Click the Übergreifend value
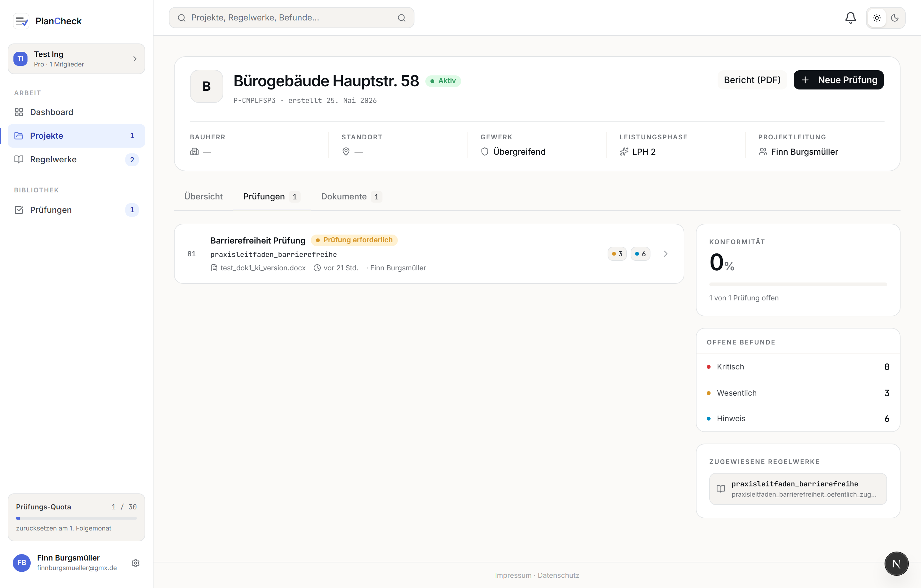Viewport: 921px width, 588px height. 519,152
